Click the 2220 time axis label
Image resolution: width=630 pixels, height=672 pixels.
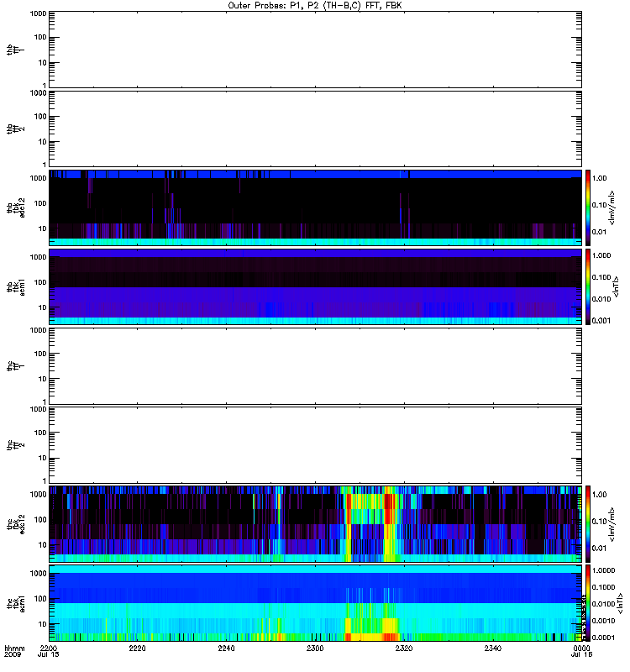pos(137,648)
